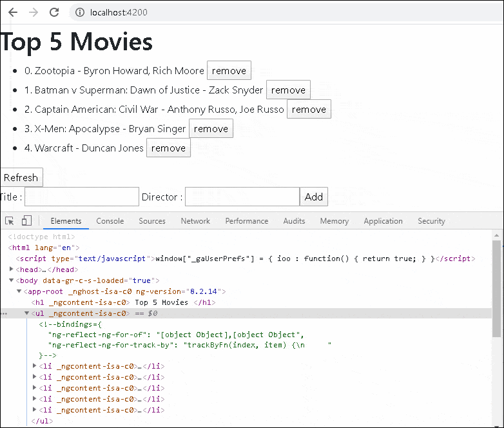View site information icon beside localhost:4200
Image resolution: width=504 pixels, height=428 pixels.
click(80, 12)
